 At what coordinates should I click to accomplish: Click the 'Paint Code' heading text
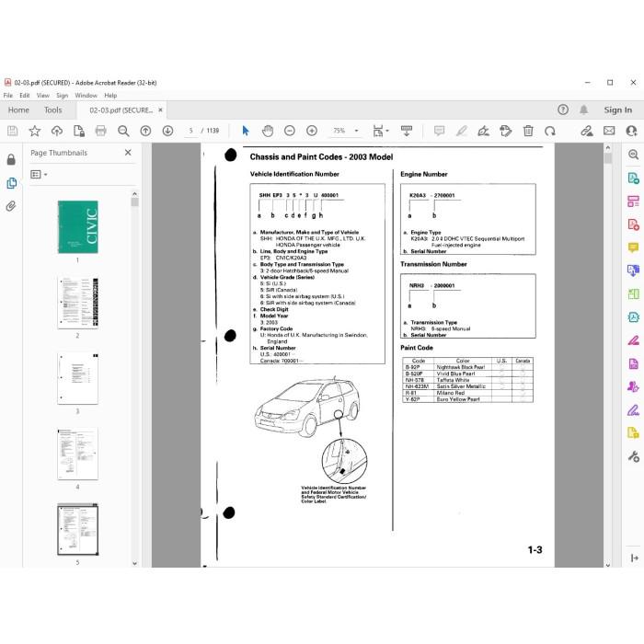coord(417,348)
